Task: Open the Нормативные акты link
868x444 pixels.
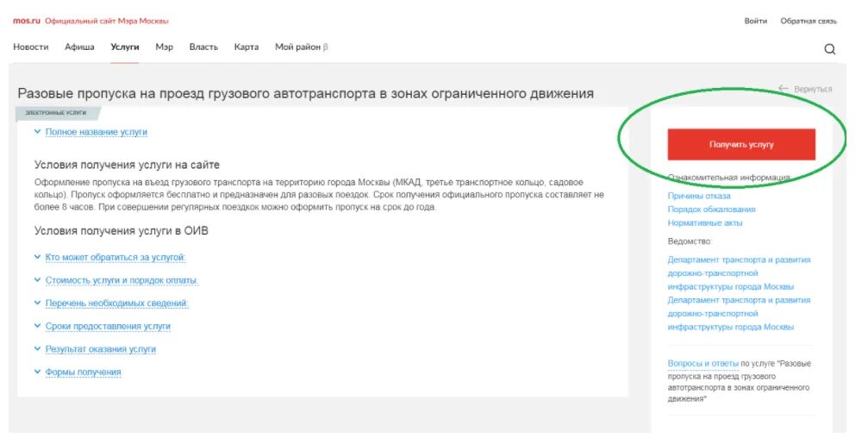Action: point(705,222)
